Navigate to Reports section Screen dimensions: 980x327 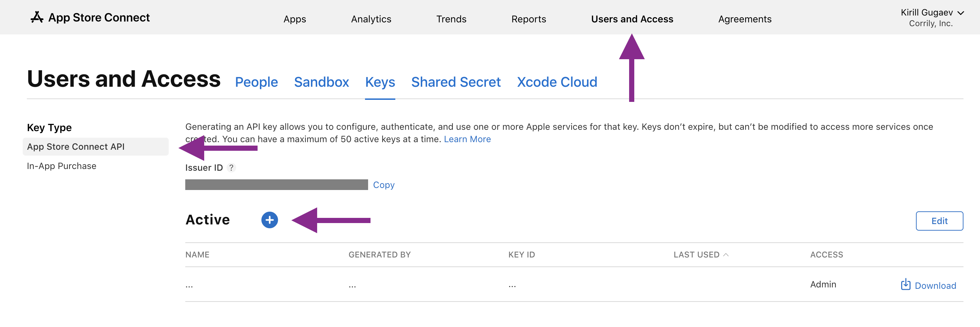tap(529, 19)
